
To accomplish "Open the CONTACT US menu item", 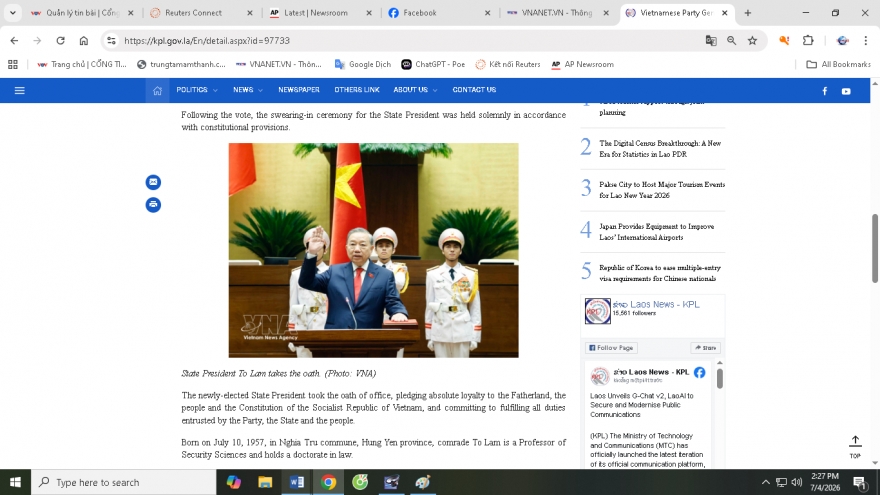I will [x=474, y=90].
